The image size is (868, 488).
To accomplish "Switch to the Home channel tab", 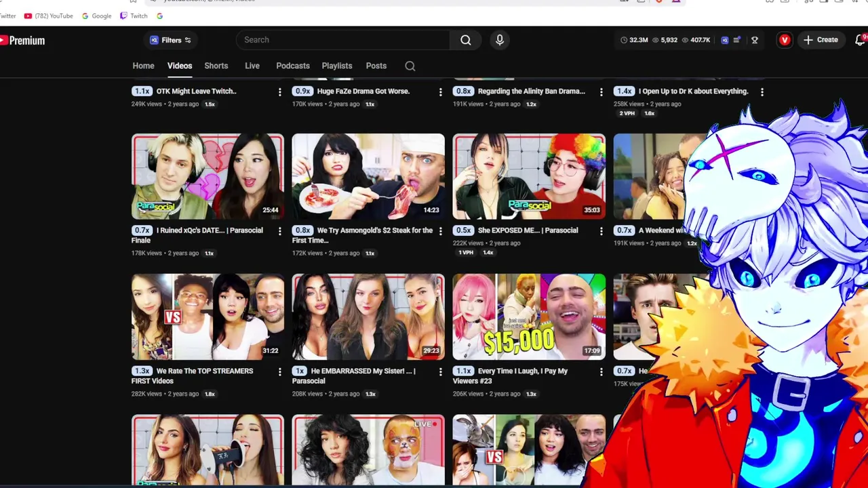I will click(x=143, y=66).
